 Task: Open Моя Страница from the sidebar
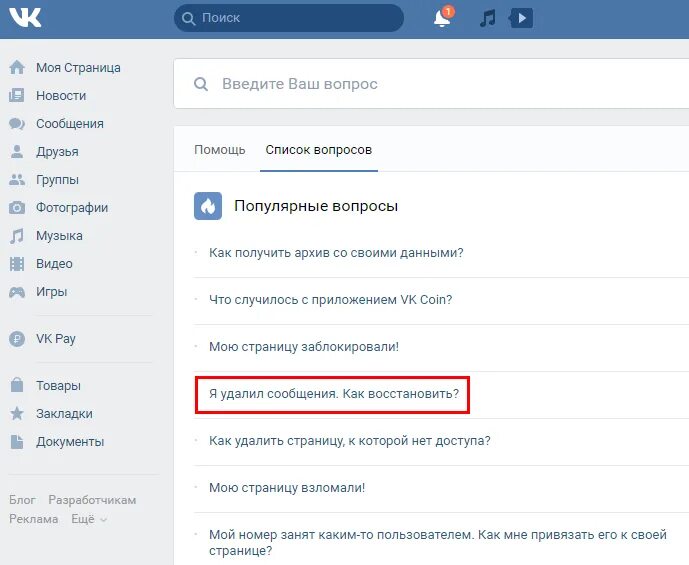78,68
